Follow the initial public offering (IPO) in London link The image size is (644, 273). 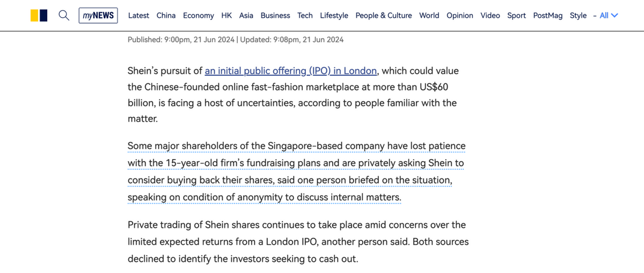click(291, 71)
